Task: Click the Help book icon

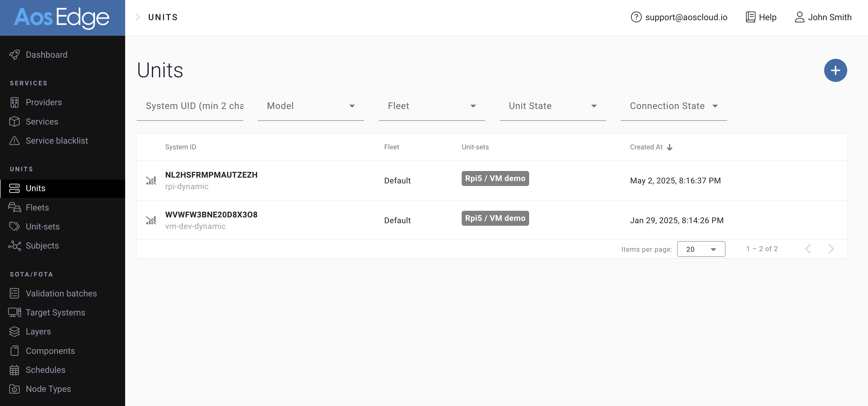Action: 750,17
